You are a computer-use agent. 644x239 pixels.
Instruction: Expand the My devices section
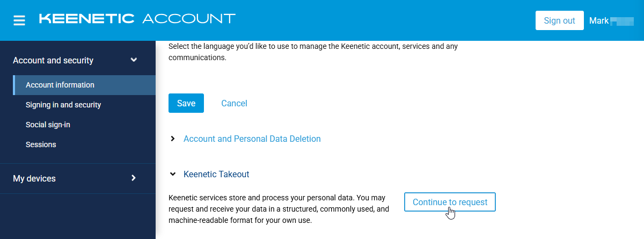click(x=78, y=178)
